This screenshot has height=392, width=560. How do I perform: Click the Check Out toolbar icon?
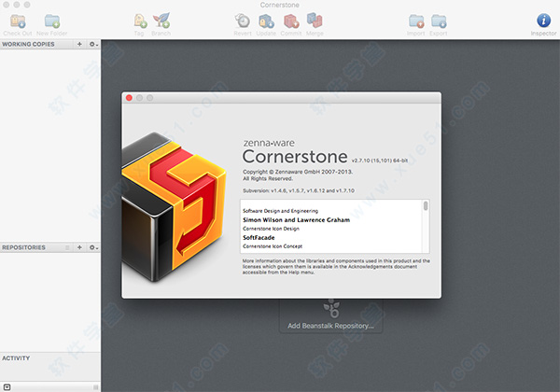pyautogui.click(x=18, y=21)
